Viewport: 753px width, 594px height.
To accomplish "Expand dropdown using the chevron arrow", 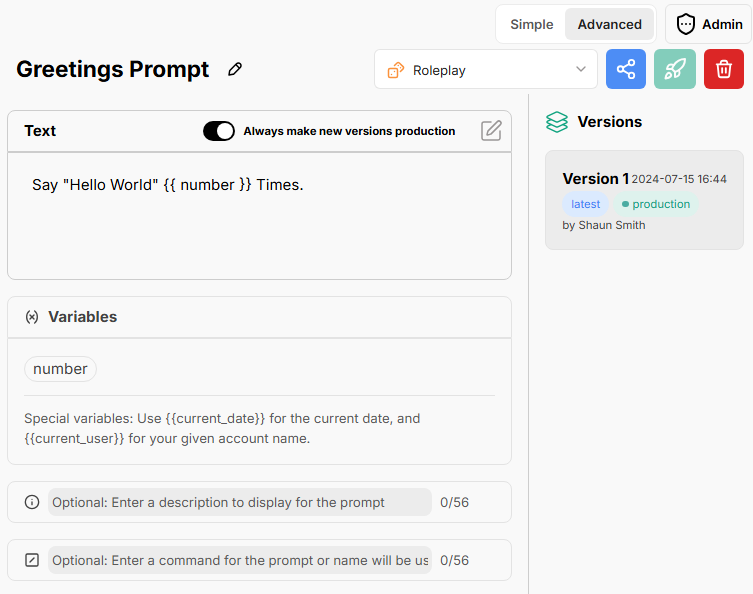I will [x=581, y=70].
